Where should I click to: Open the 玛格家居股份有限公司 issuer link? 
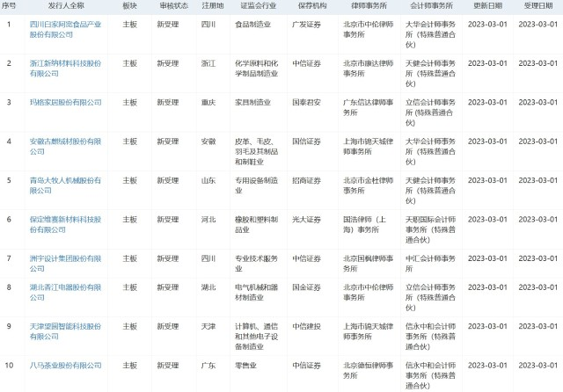point(65,102)
